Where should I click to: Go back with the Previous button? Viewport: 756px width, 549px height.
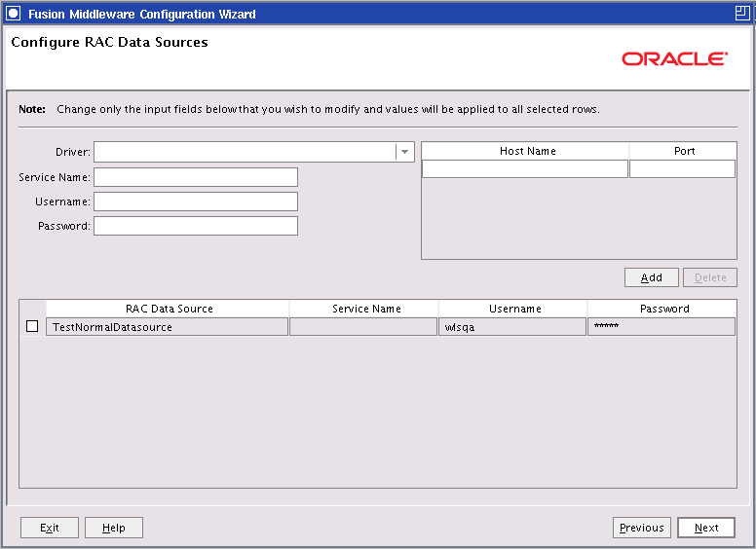click(x=642, y=528)
